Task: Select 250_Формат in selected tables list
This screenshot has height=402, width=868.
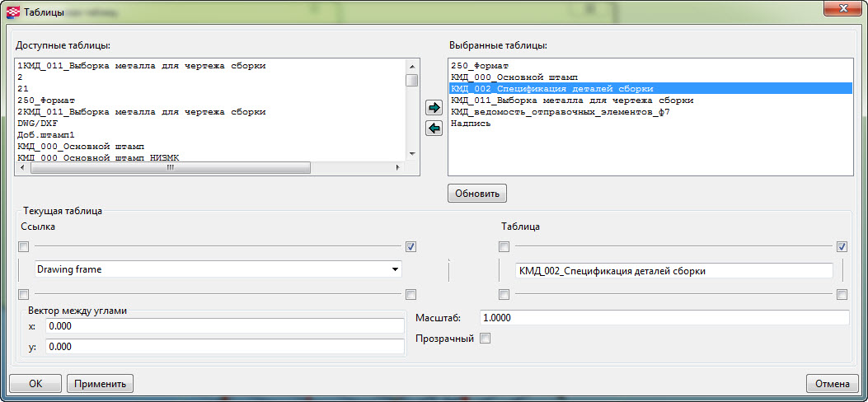Action: click(480, 65)
